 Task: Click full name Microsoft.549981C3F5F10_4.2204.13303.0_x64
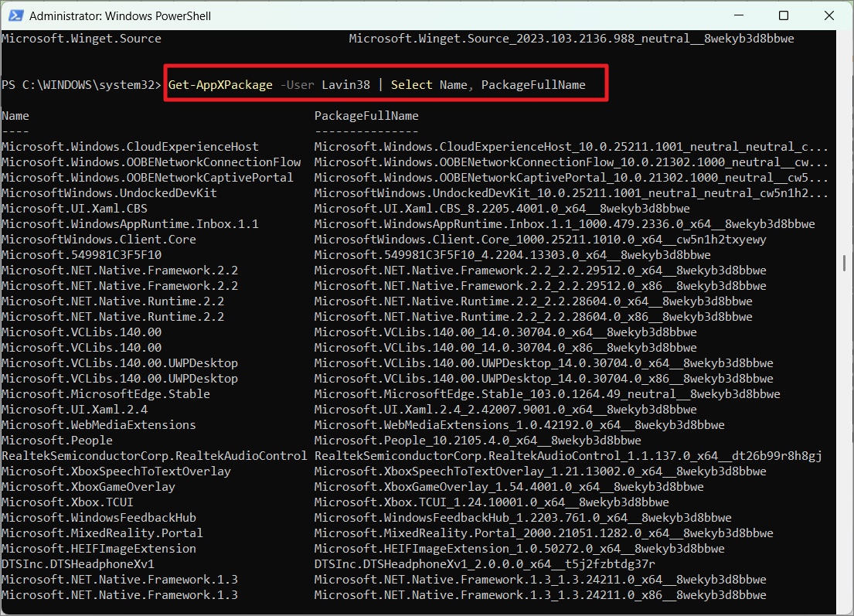click(x=512, y=255)
